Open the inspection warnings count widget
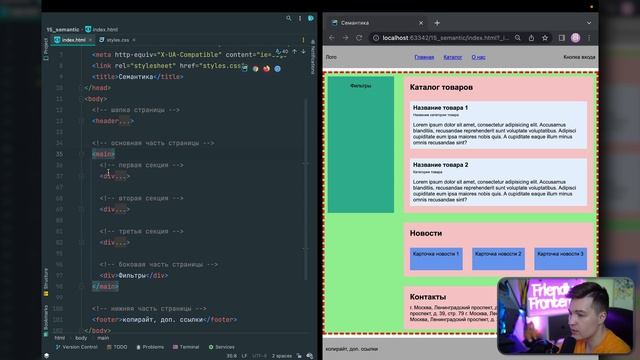Image resolution: width=640 pixels, height=360 pixels. click(282, 52)
